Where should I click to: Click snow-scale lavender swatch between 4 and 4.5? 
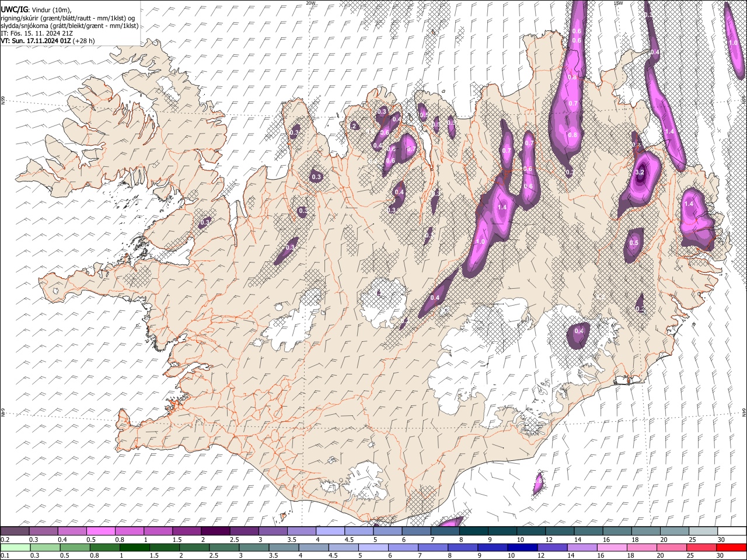[330, 531]
